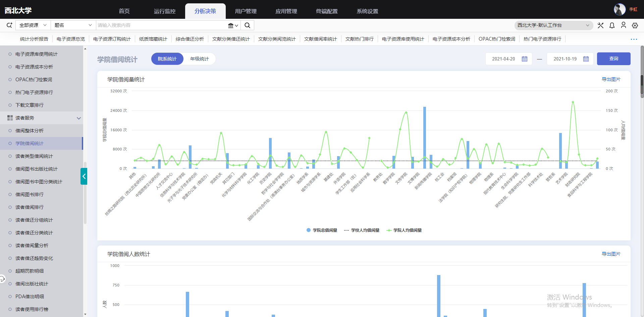Click the search magnifier icon

pyautogui.click(x=247, y=25)
